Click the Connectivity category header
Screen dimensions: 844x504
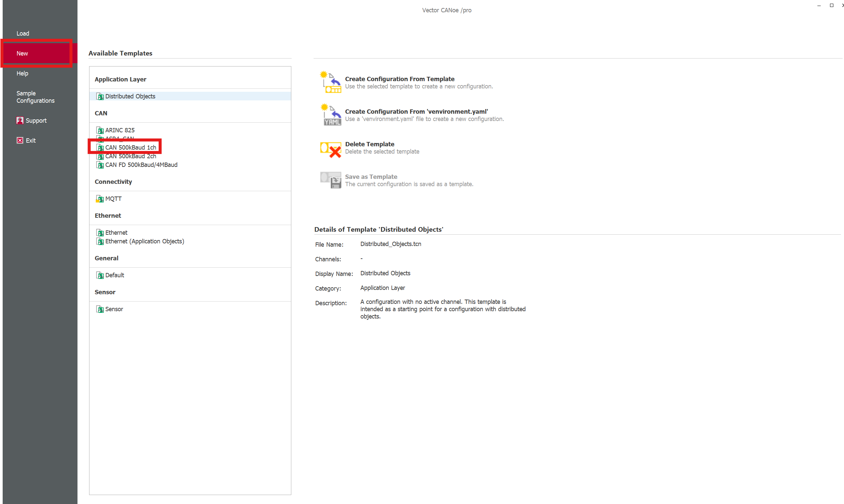(113, 182)
